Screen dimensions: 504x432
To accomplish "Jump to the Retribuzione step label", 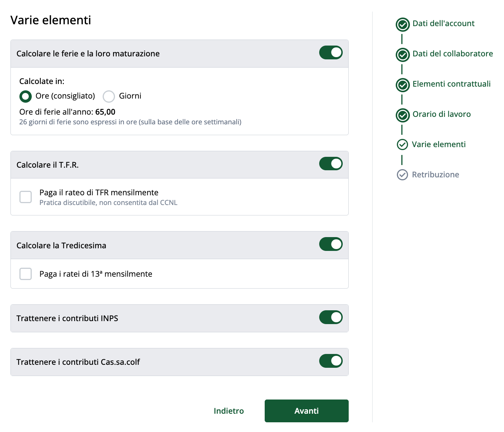I will [435, 175].
